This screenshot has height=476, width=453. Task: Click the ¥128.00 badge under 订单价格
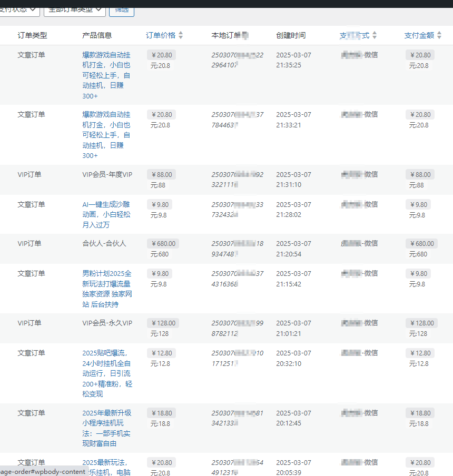point(163,323)
